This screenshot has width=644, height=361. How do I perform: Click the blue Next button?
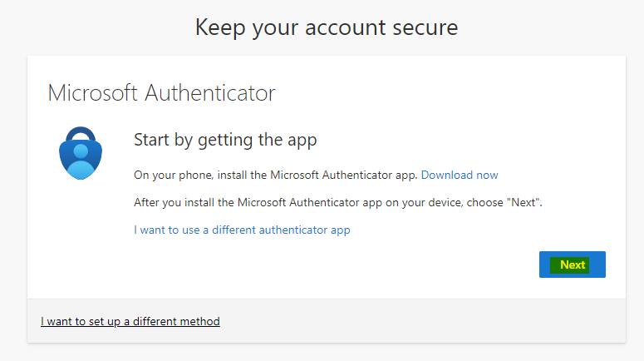[573, 265]
